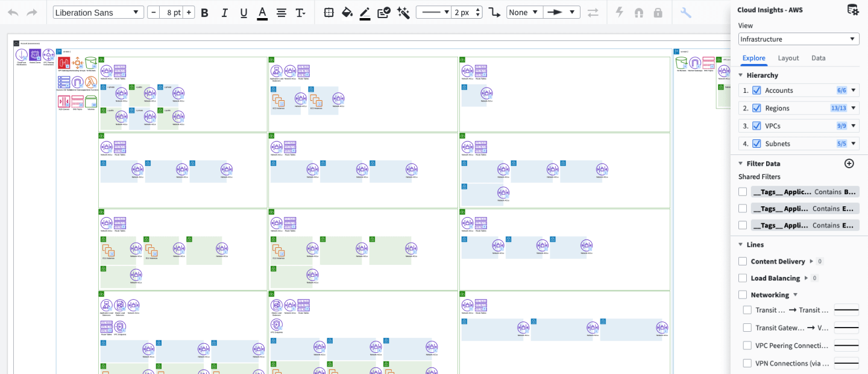Switch to the Data tab

819,58
